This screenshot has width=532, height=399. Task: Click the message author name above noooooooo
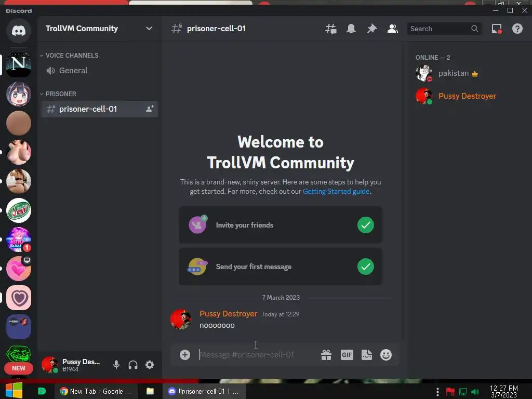pyautogui.click(x=229, y=314)
